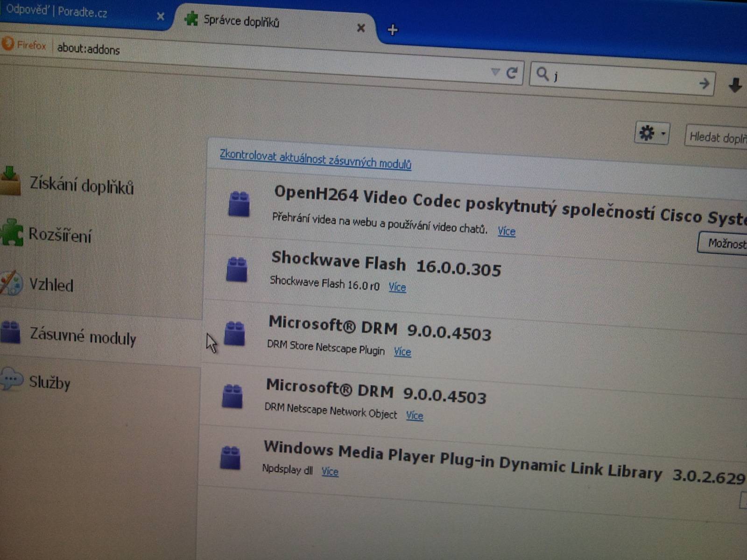Image resolution: width=747 pixels, height=560 pixels.
Task: Select Microsoft DRM title above DRM Store description
Action: click(x=380, y=328)
